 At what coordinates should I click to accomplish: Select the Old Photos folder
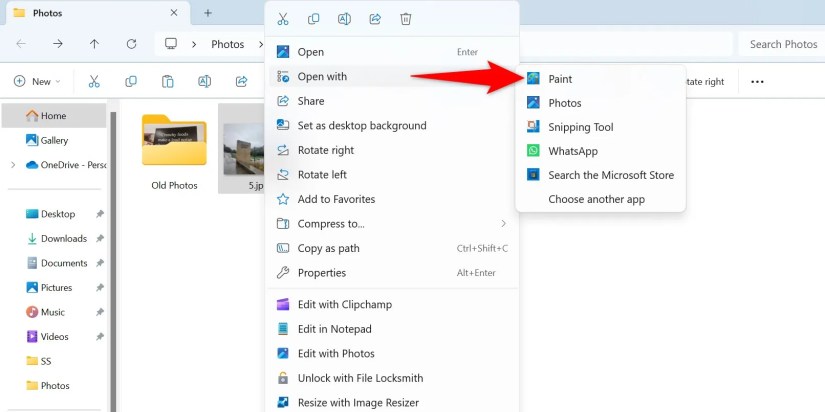pos(174,151)
